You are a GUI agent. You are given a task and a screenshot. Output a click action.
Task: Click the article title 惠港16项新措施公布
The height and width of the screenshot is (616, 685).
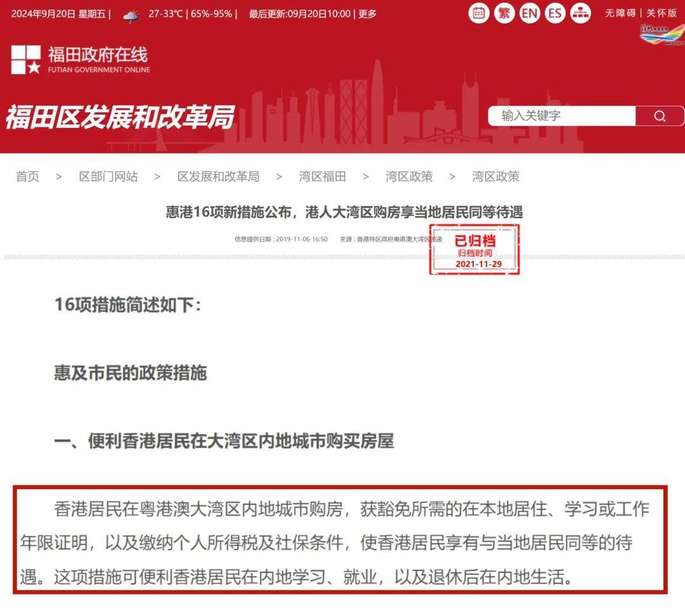(344, 212)
